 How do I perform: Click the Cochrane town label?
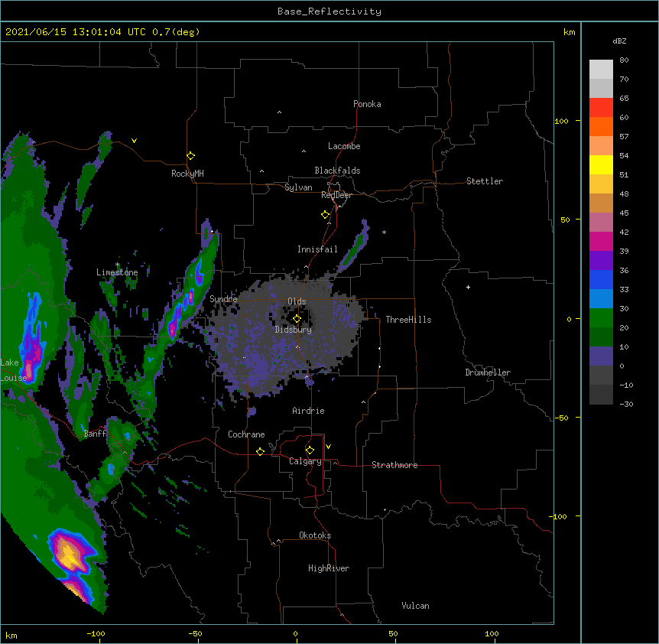246,434
